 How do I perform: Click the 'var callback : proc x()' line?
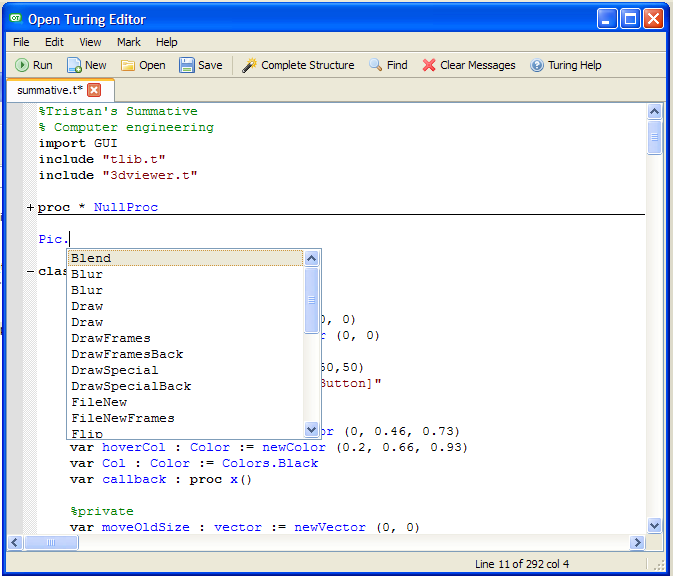point(161,479)
